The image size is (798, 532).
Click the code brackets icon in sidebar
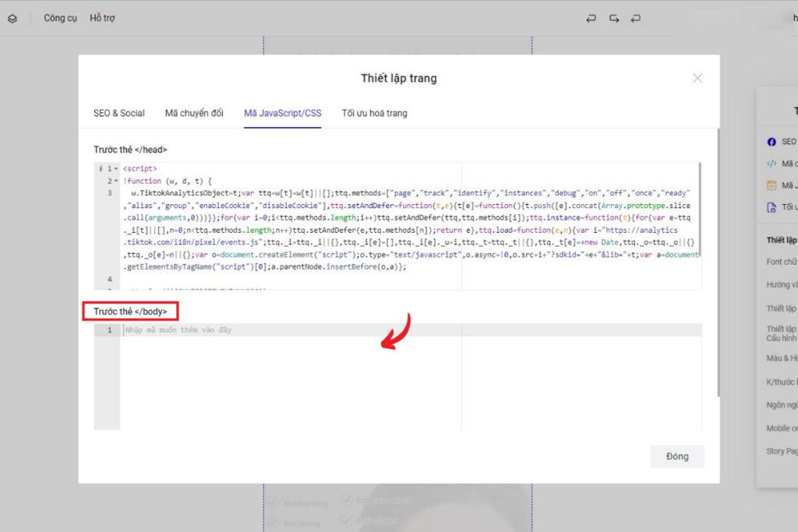[772, 164]
